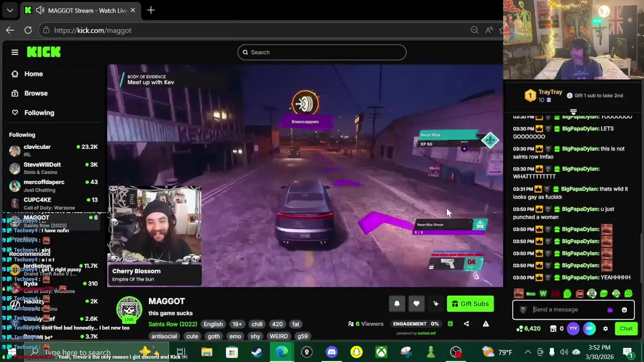
Task: Collapse the gift leaderboard handle in chat
Action: 573,112
